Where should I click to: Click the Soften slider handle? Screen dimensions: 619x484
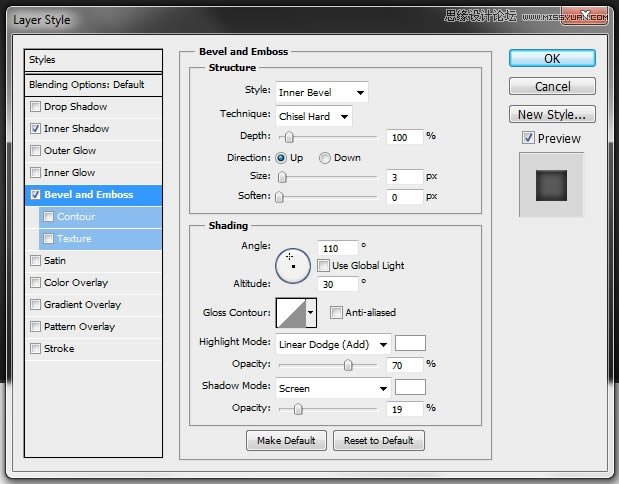click(x=279, y=197)
